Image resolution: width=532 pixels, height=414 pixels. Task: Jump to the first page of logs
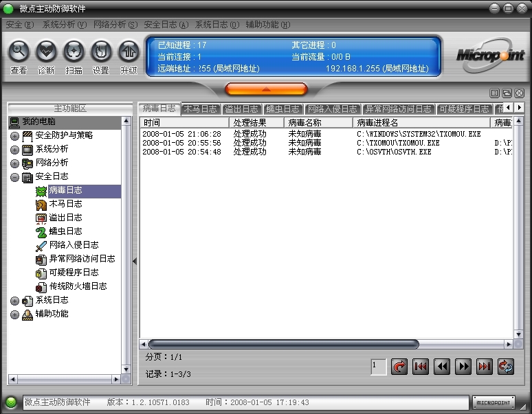421,367
